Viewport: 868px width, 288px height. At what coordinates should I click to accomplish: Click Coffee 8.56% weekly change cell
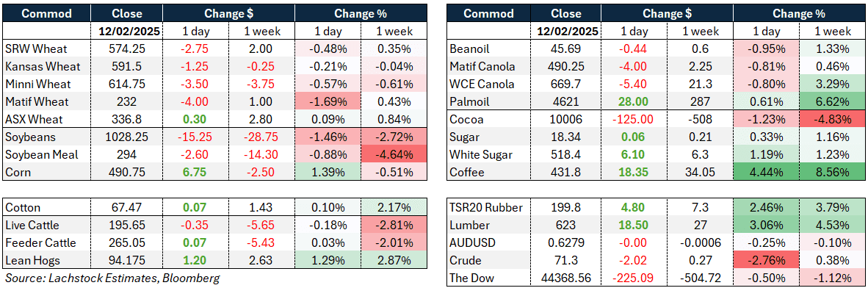coord(833,172)
